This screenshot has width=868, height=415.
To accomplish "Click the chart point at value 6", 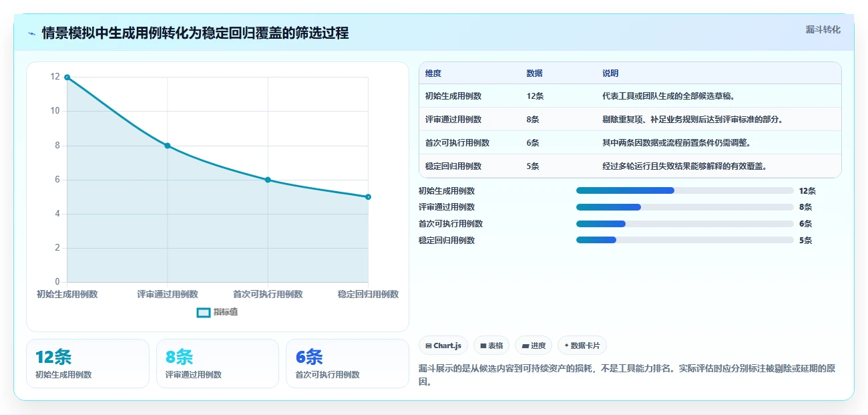I will point(268,180).
